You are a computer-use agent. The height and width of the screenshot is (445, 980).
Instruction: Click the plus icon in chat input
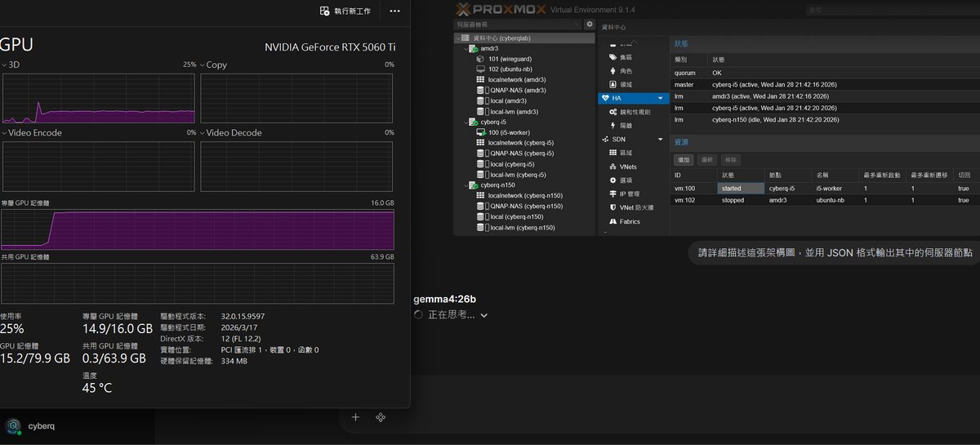(x=355, y=417)
